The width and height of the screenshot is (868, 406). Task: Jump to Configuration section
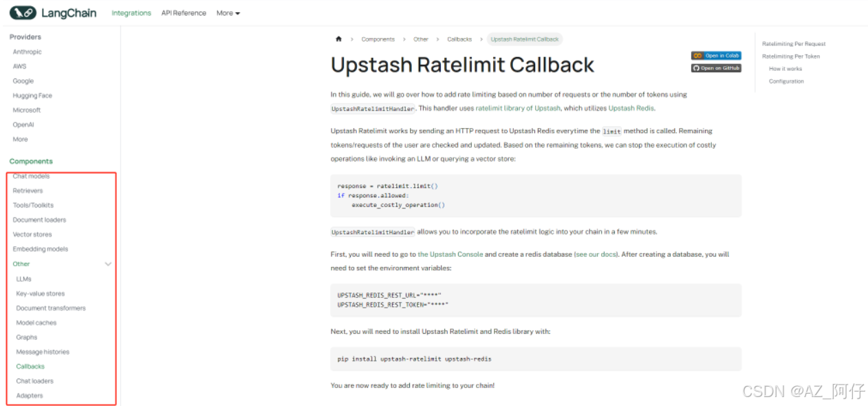click(x=786, y=81)
